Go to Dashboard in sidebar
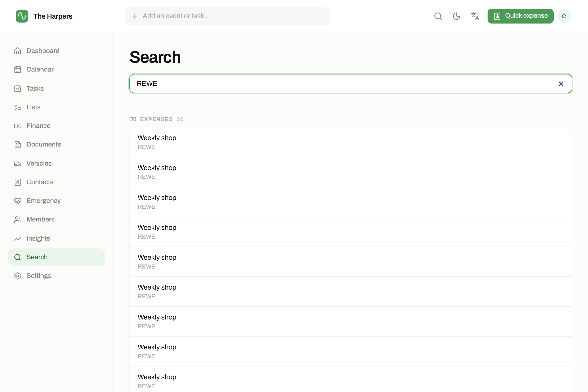This screenshot has width=588, height=392. tap(57, 51)
